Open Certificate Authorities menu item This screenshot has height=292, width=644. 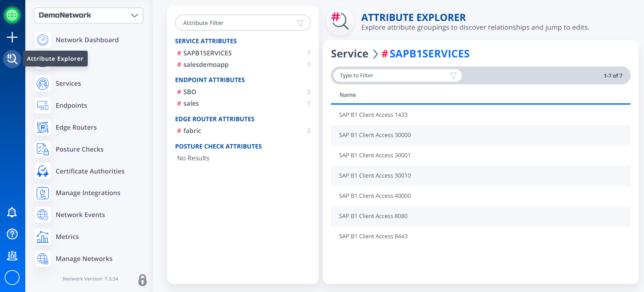pos(90,171)
